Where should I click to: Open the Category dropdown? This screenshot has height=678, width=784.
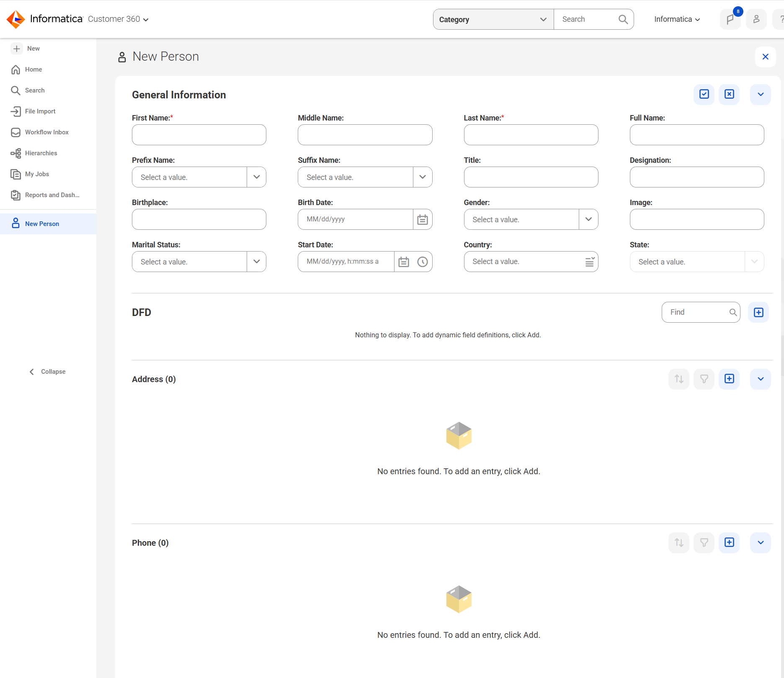(x=493, y=19)
